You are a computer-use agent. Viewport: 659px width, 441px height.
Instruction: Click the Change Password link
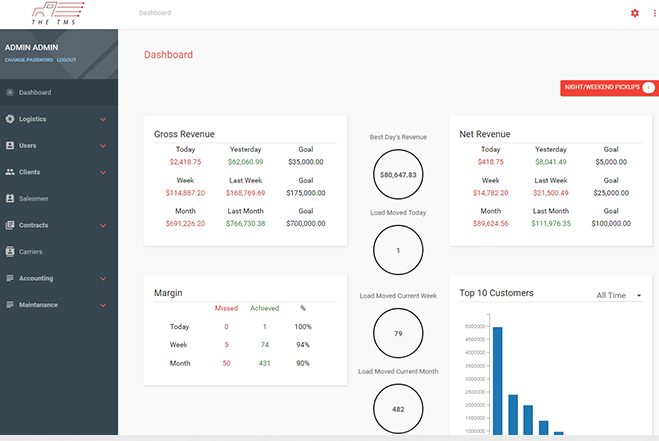[29, 60]
